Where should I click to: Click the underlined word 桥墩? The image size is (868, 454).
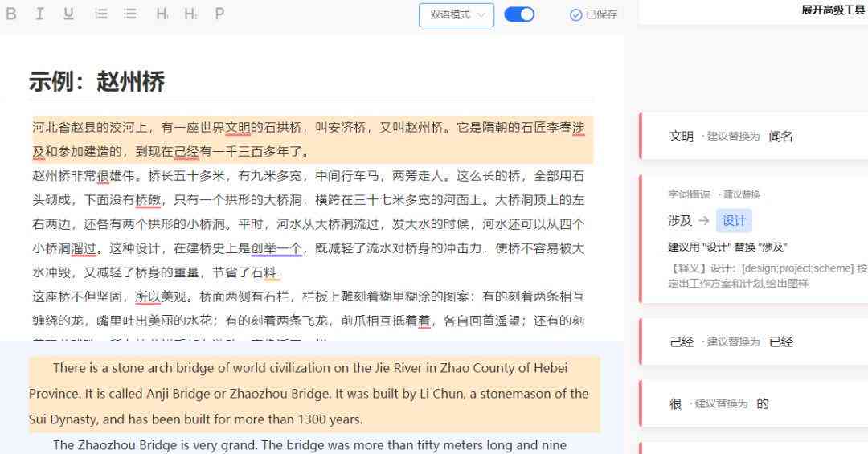[x=148, y=200]
